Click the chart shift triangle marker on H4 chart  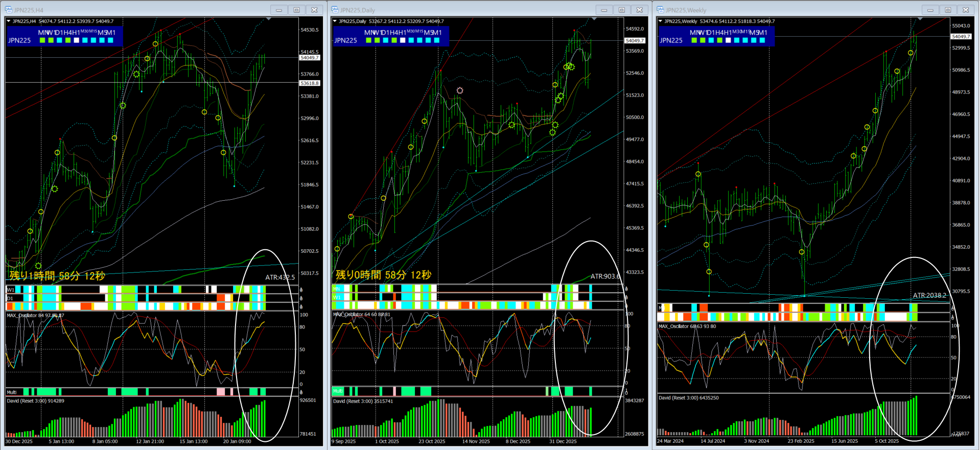click(x=269, y=19)
